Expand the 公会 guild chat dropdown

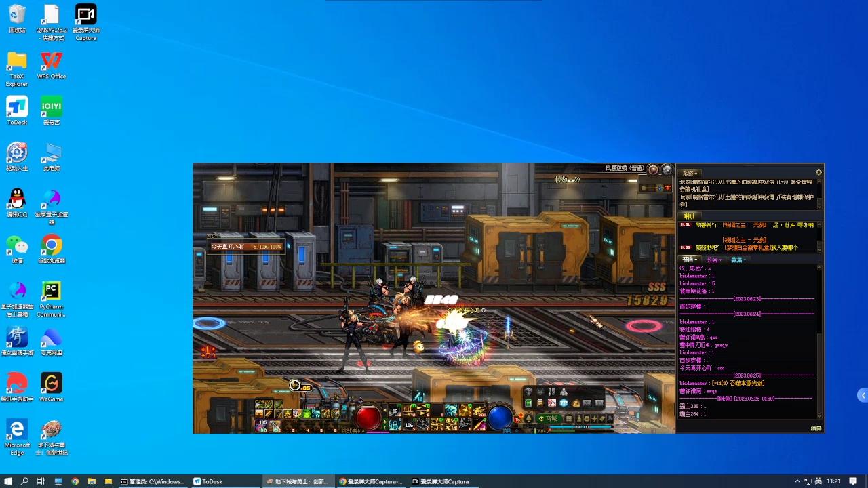pyautogui.click(x=713, y=260)
